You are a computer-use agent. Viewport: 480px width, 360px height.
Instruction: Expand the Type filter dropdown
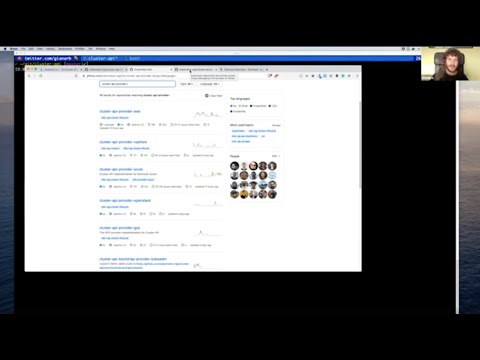click(x=186, y=84)
